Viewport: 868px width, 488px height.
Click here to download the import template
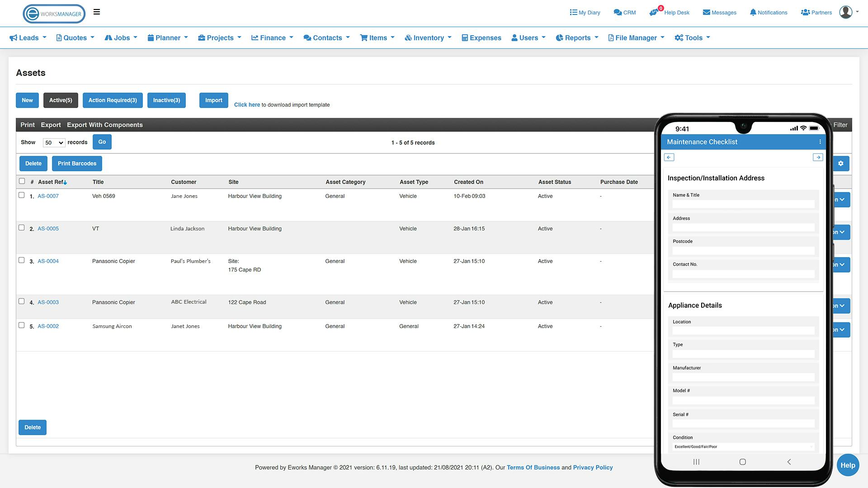tap(247, 104)
